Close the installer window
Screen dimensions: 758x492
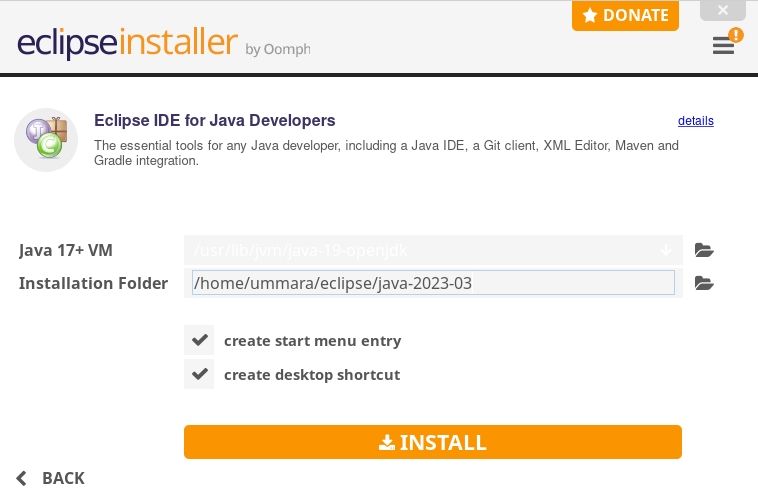pos(723,10)
